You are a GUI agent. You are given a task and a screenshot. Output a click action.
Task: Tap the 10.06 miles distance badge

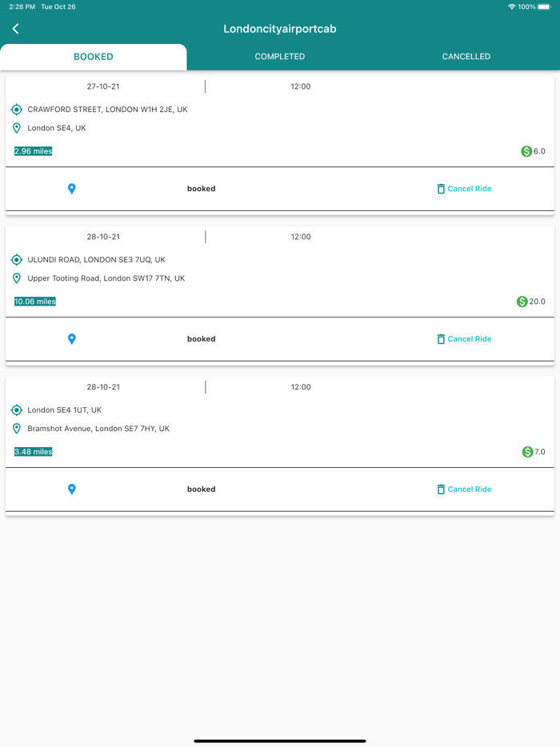35,302
